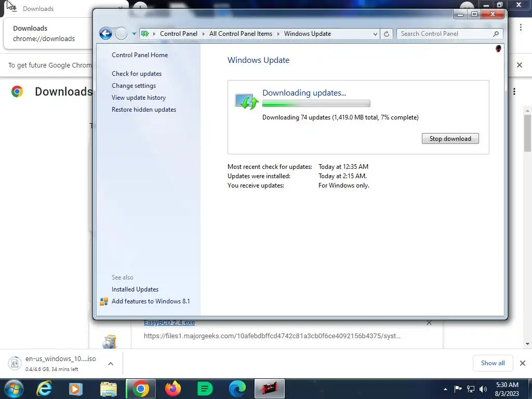Open Restore hidden updates
The width and height of the screenshot is (532, 399).
pos(144,110)
